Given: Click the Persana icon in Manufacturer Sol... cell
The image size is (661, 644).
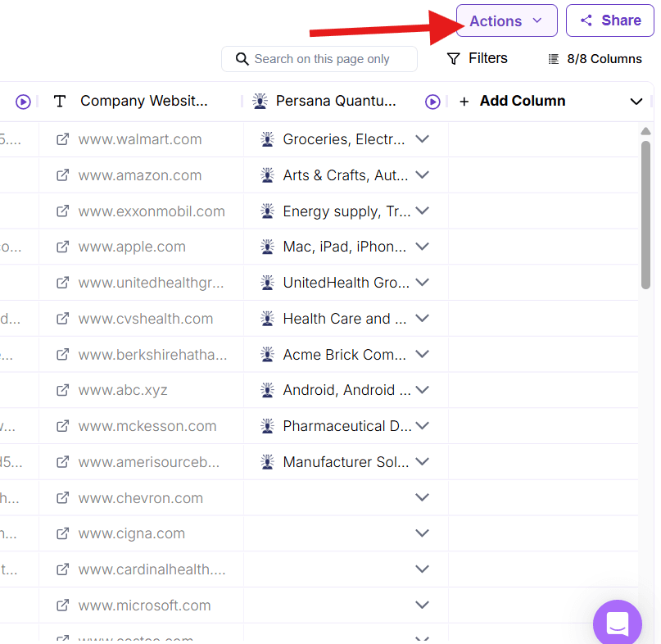Looking at the screenshot, I should (267, 462).
